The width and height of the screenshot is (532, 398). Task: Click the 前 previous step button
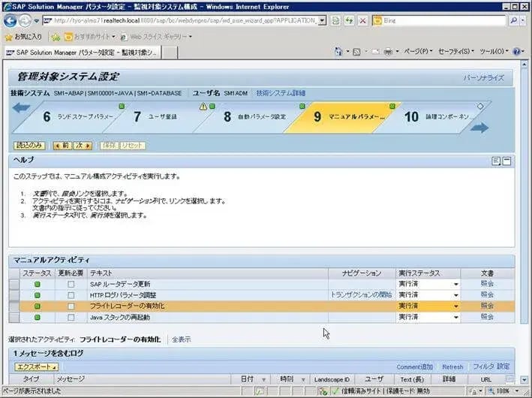tap(63, 146)
